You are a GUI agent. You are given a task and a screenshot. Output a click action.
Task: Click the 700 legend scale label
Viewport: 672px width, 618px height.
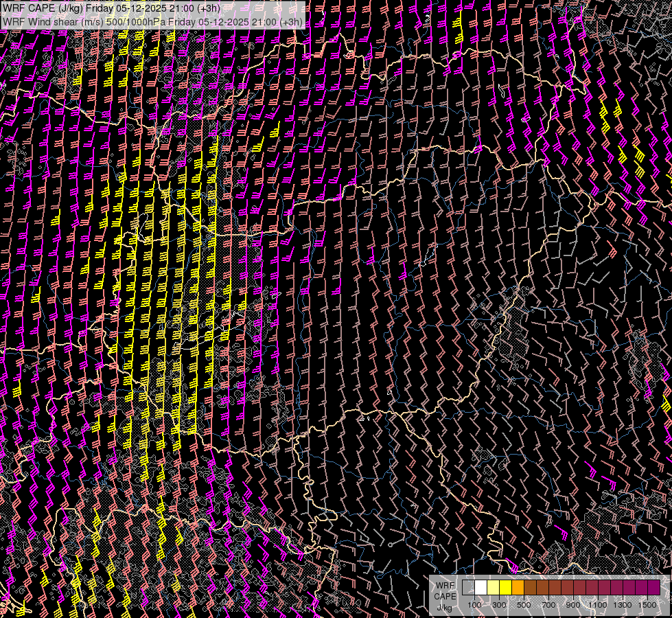(548, 604)
